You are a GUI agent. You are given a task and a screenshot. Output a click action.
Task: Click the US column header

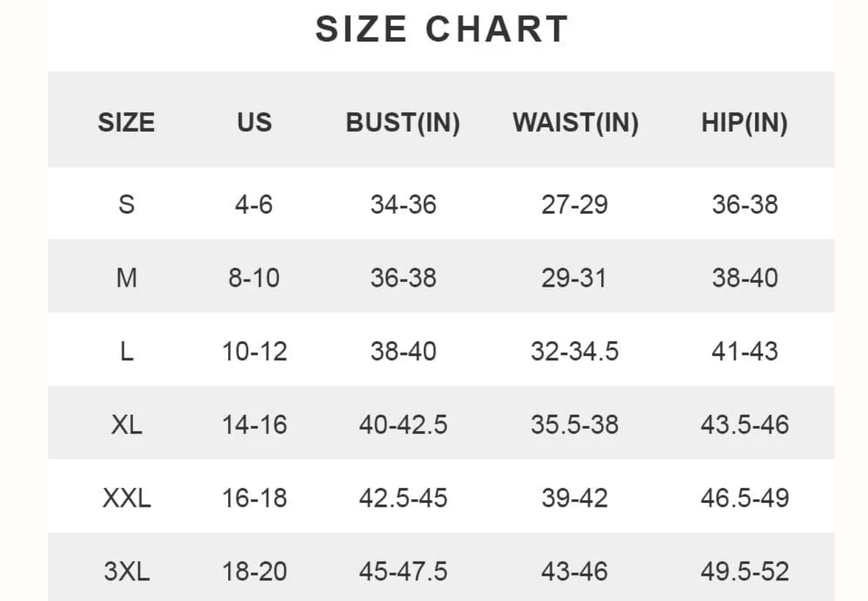pos(254,123)
